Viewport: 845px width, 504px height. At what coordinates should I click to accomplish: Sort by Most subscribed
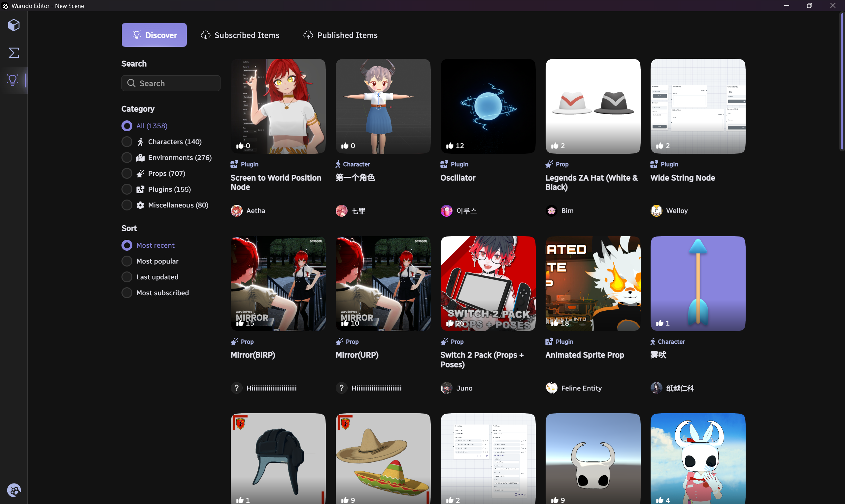pos(127,293)
